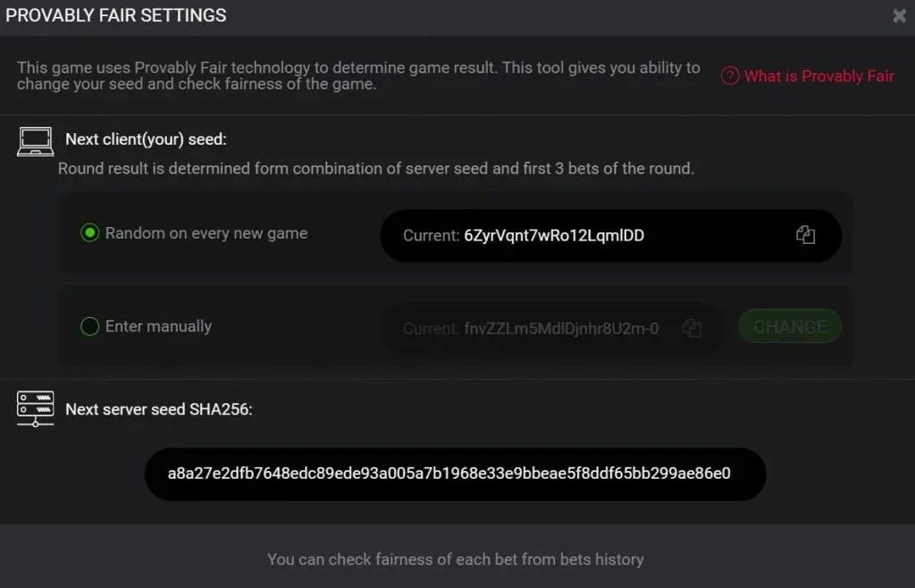Click the Provably Fair technology description paragraph

(357, 76)
